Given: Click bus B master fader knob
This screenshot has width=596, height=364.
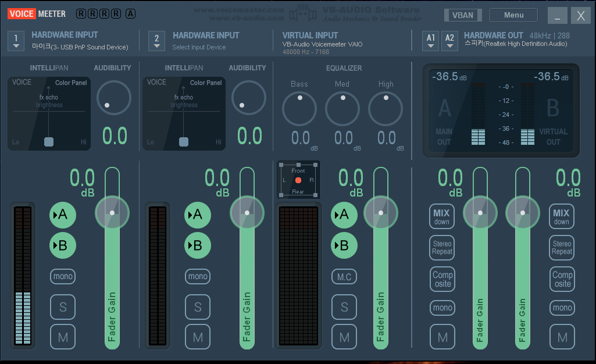Looking at the screenshot, I should [x=523, y=213].
